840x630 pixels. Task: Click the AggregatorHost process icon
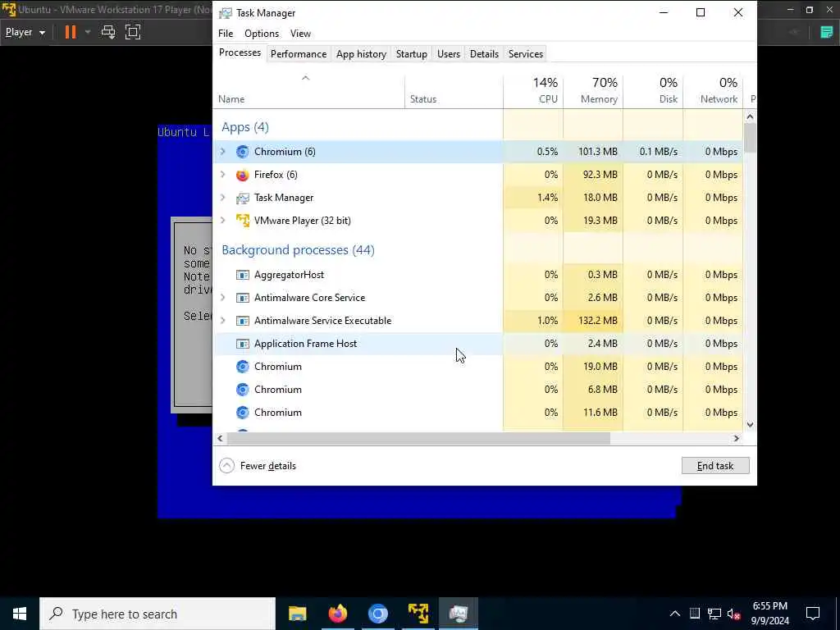click(243, 275)
